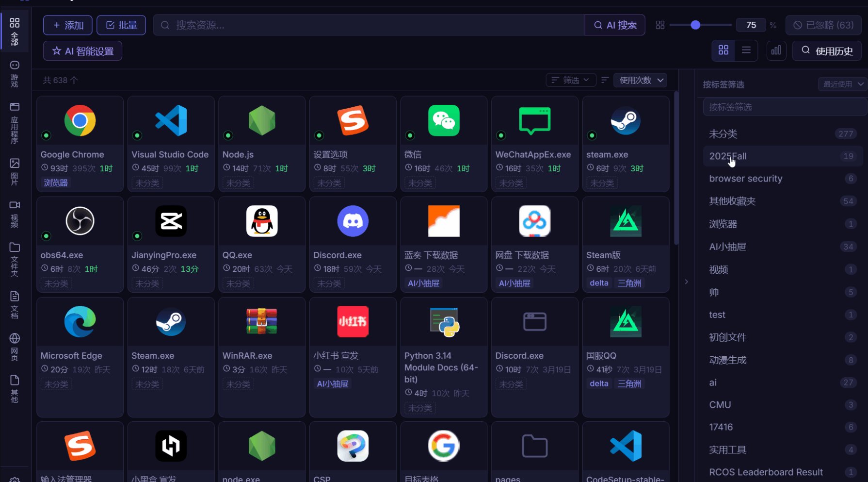Click 浏览器 tag on Google Chrome card
This screenshot has width=868, height=482.
[56, 183]
